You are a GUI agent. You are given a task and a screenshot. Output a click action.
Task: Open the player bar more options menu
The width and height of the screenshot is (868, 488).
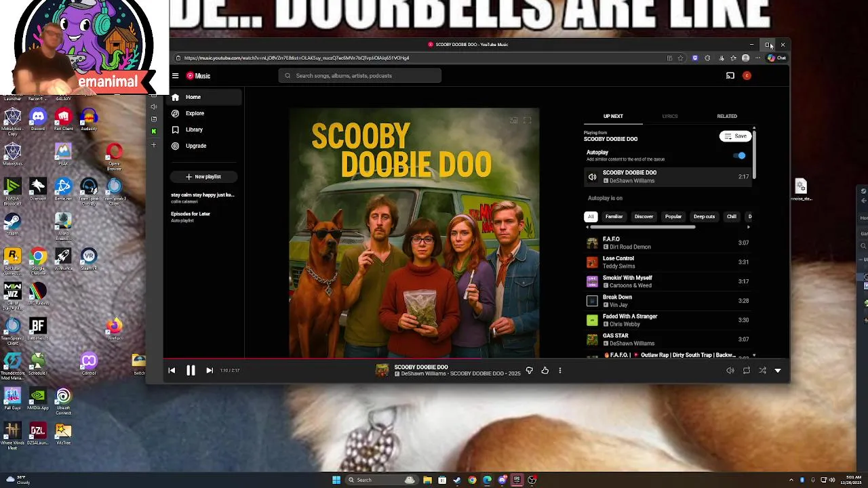pos(560,371)
